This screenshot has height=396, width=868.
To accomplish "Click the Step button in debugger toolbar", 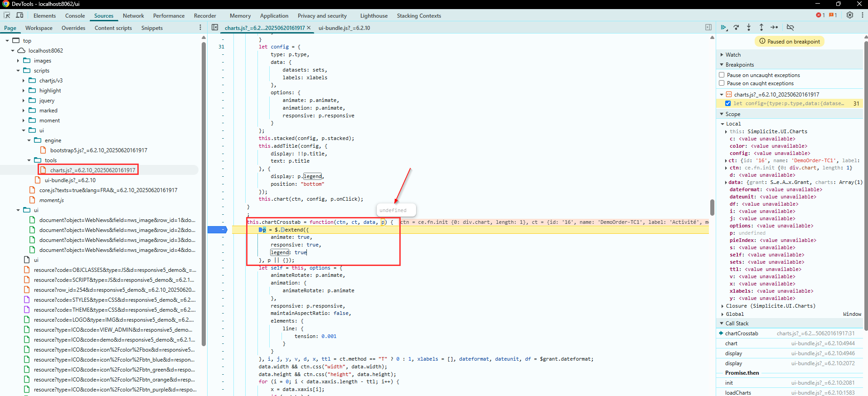I will coord(774,28).
